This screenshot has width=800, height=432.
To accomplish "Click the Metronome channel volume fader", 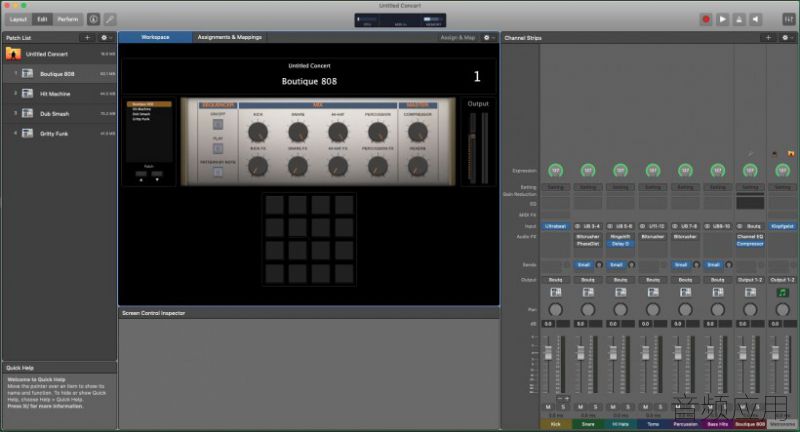I will point(776,352).
